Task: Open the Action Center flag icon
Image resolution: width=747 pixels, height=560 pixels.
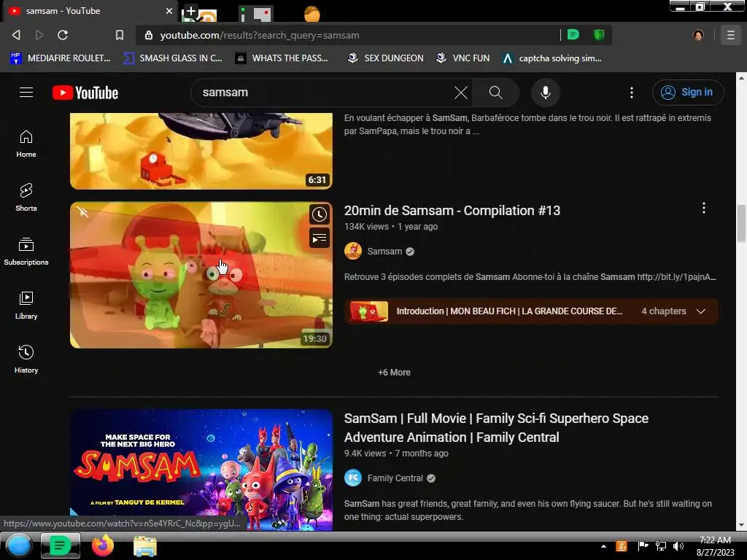Action: click(x=643, y=546)
